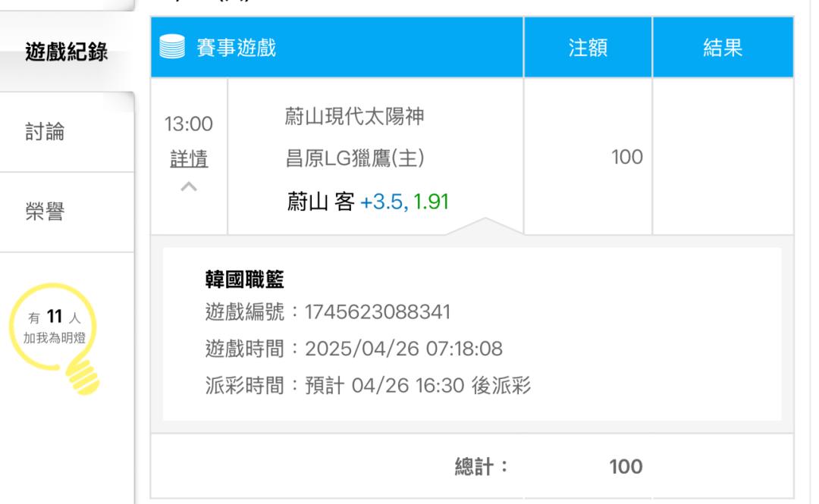Switch to the 遊戲紀錄 tab
The width and height of the screenshot is (819, 504).
tap(66, 52)
